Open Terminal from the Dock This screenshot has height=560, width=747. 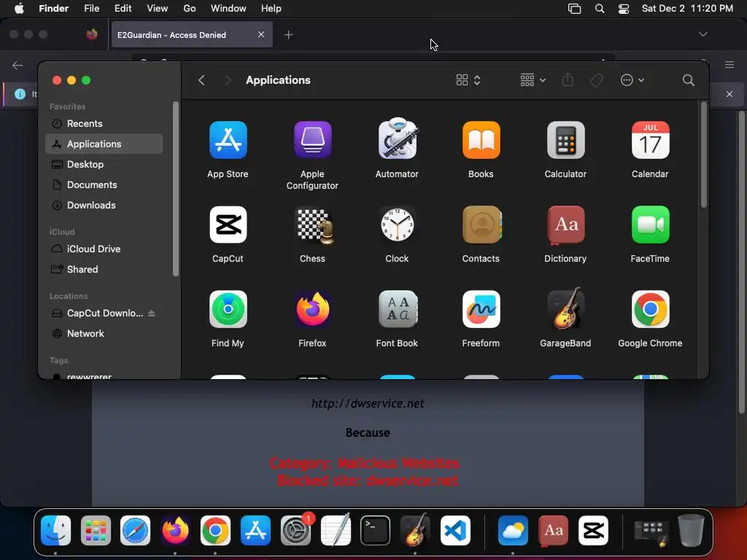click(375, 530)
